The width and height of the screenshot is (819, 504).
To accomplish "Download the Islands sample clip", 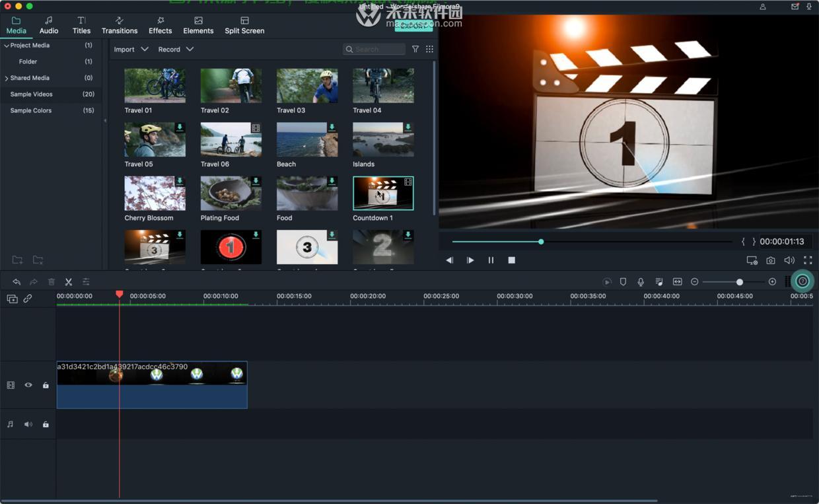I will (x=408, y=127).
